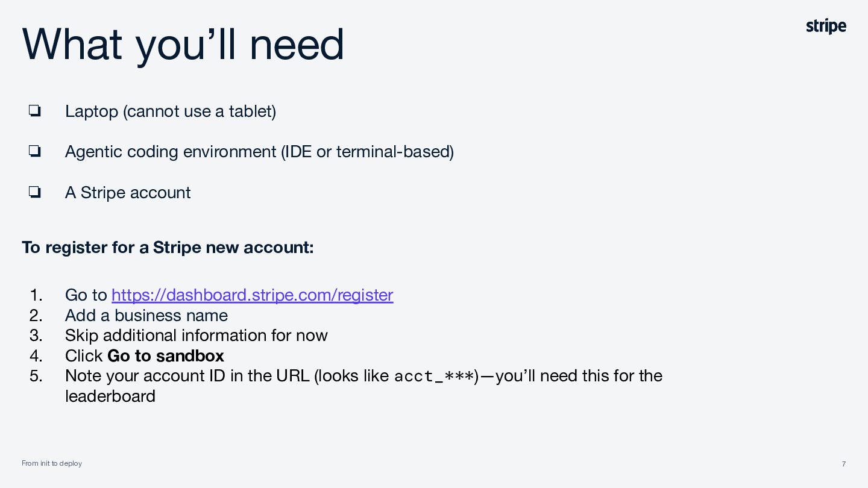Click the 'acct_***' monospace code text
868x488 pixels.
434,376
